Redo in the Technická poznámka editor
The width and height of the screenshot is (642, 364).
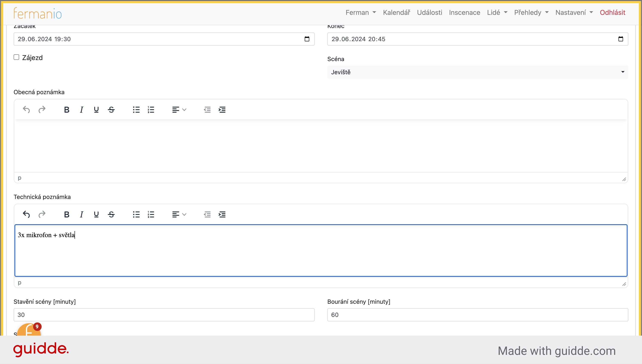[x=42, y=214]
